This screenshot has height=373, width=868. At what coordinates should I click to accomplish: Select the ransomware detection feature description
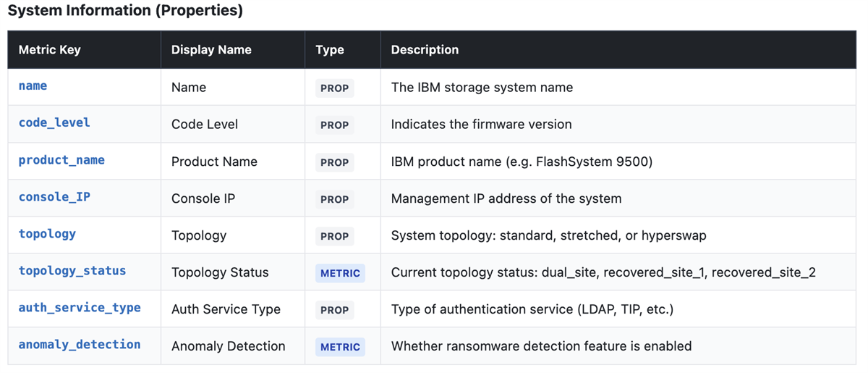tap(541, 346)
